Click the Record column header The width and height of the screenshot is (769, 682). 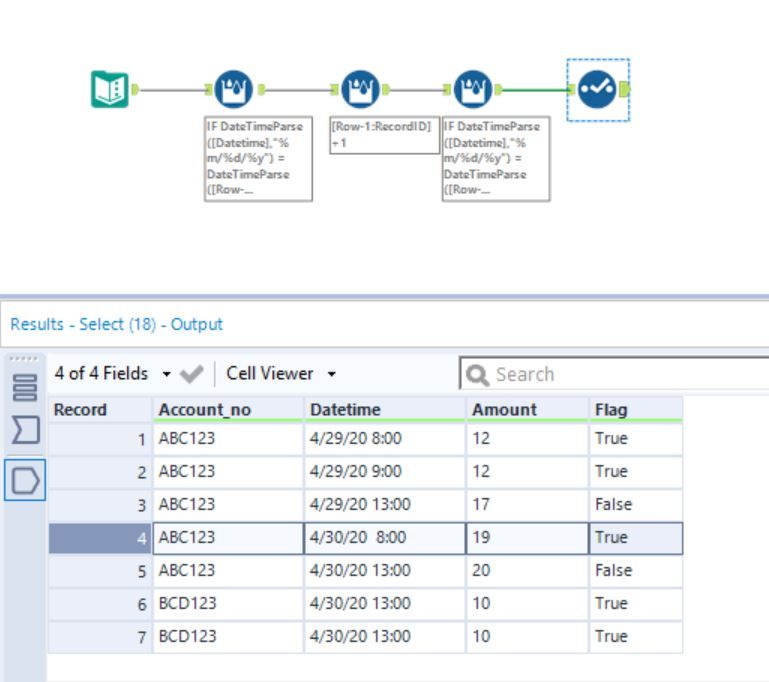[100, 409]
